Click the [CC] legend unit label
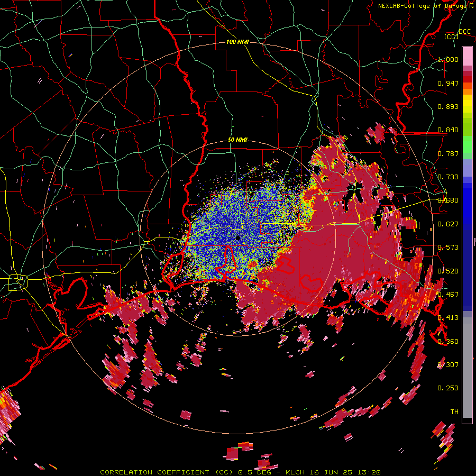The image size is (476, 476). (x=452, y=36)
